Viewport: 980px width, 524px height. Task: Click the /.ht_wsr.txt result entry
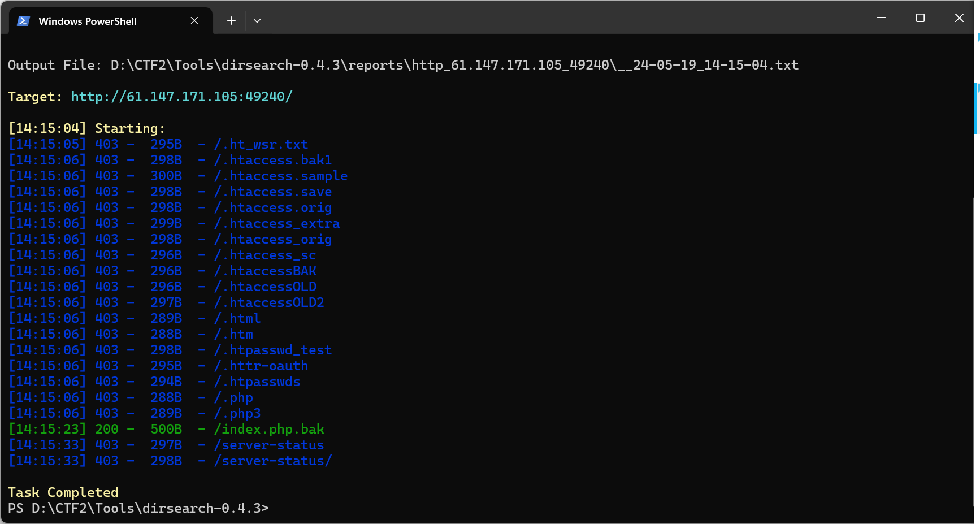pyautogui.click(x=261, y=144)
